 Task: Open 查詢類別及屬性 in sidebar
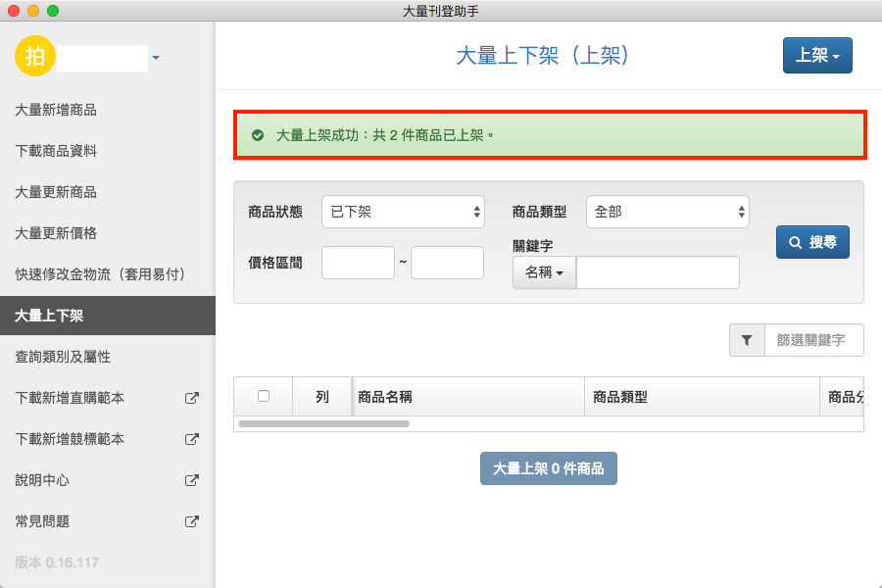point(63,357)
